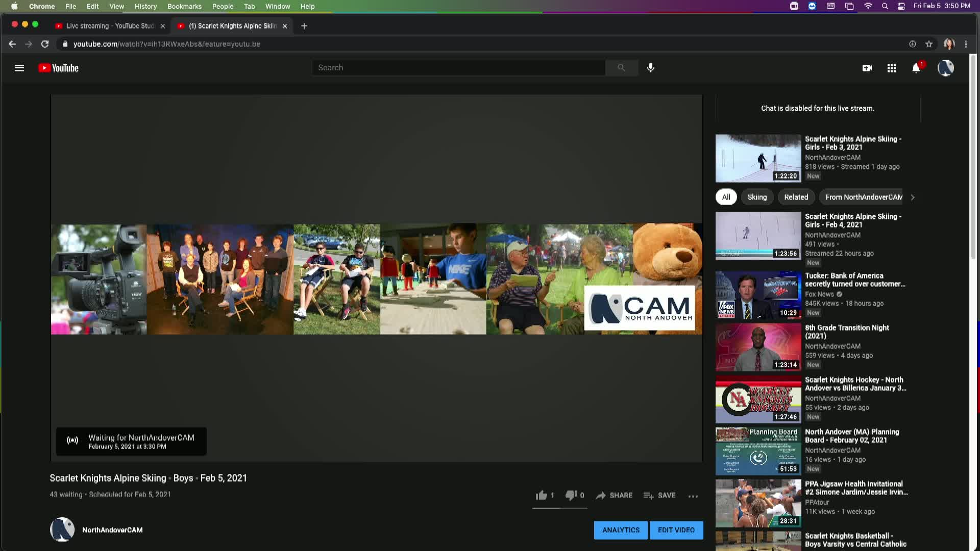Viewport: 980px width, 551px height.
Task: Bookmark this page with the star
Action: pyautogui.click(x=929, y=44)
